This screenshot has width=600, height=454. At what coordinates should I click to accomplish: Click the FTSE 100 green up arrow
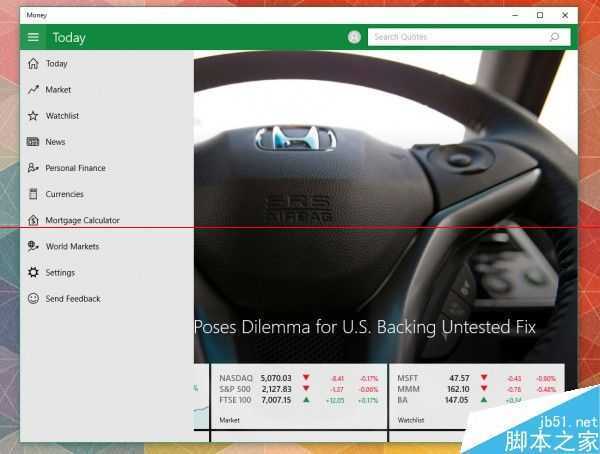point(306,400)
